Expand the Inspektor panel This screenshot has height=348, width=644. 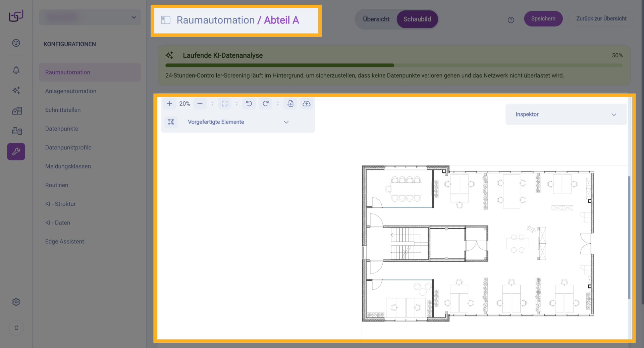(613, 114)
